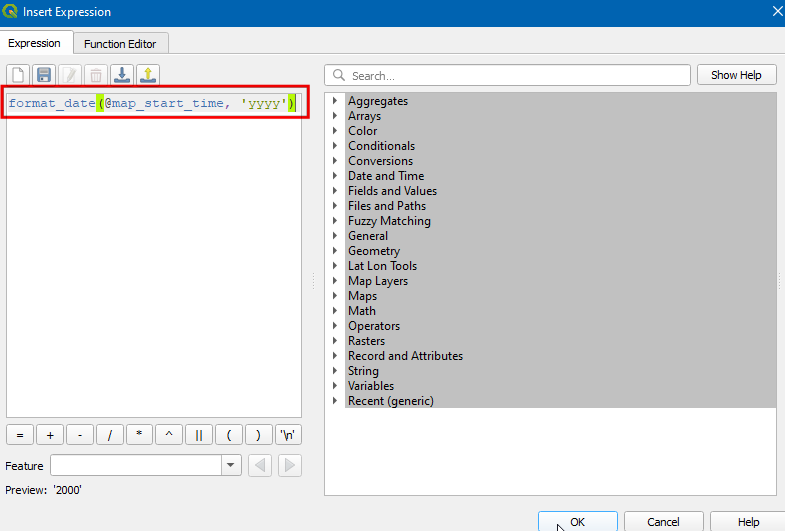
Task: Select the Expression tab
Action: click(x=35, y=44)
